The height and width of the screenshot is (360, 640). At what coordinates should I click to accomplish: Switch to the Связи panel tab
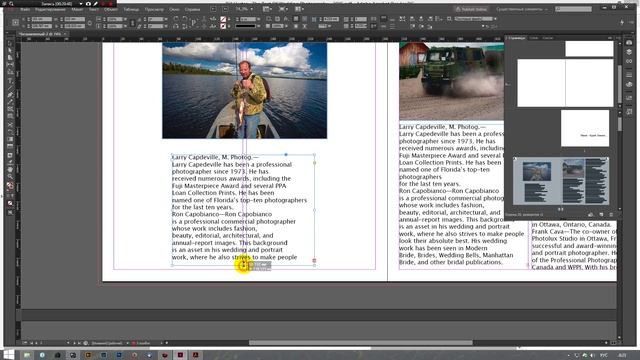click(x=548, y=38)
